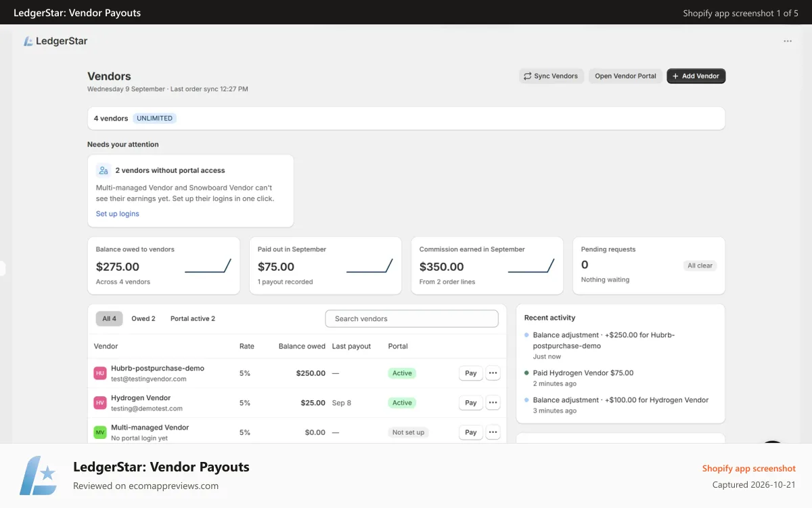Click the Paid Hydrogen Vendor $75.00 activity
The width and height of the screenshot is (812, 508).
pos(583,373)
